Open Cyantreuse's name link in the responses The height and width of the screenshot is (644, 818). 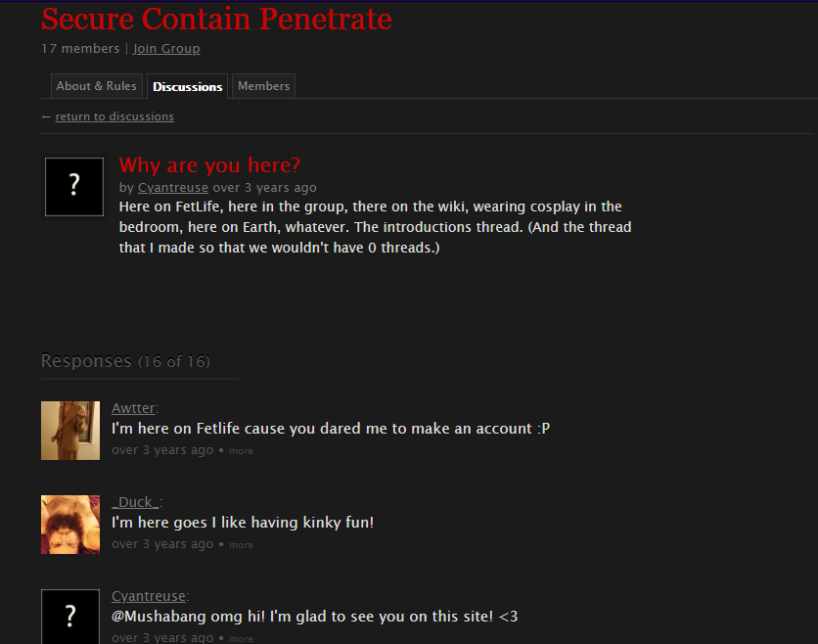click(149, 596)
